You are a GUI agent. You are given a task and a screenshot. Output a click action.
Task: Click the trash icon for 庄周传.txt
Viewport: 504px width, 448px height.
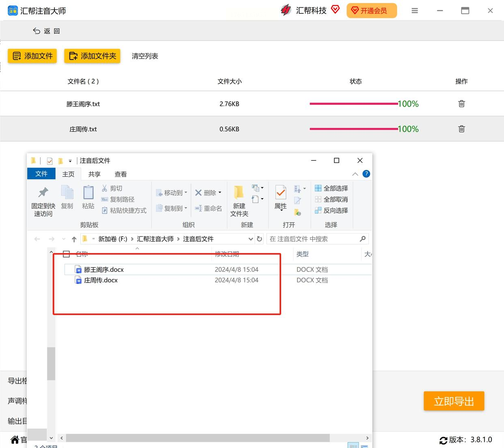click(461, 129)
